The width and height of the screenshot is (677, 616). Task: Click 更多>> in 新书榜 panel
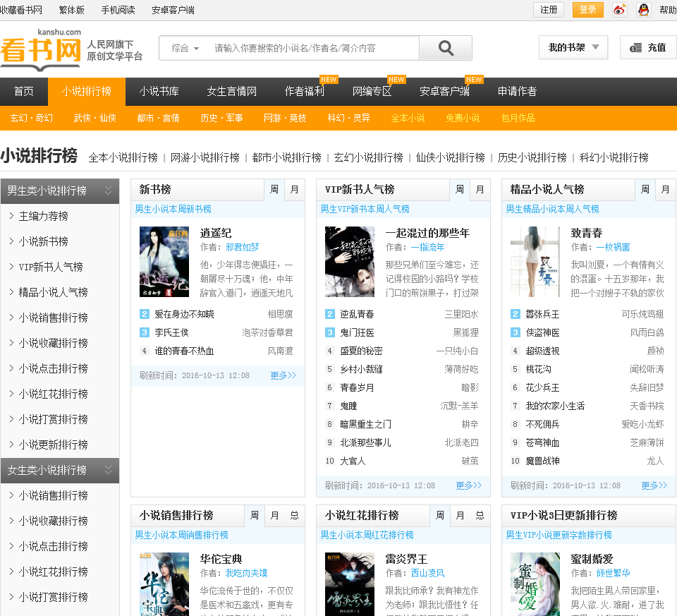coord(283,376)
